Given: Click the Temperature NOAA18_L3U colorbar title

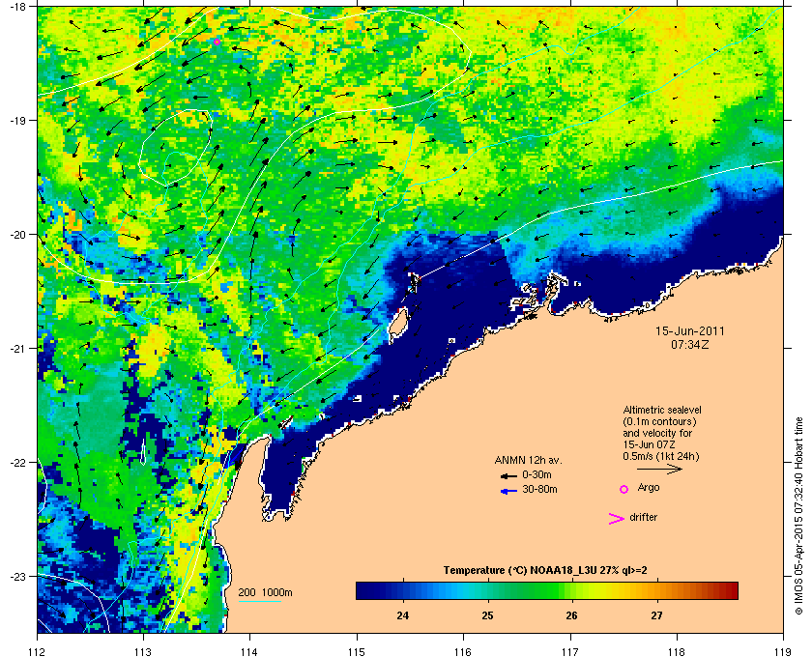Looking at the screenshot, I should click(545, 571).
